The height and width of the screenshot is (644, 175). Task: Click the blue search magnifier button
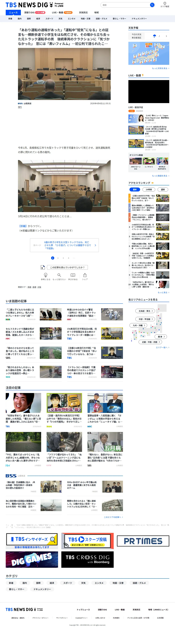point(152,5)
